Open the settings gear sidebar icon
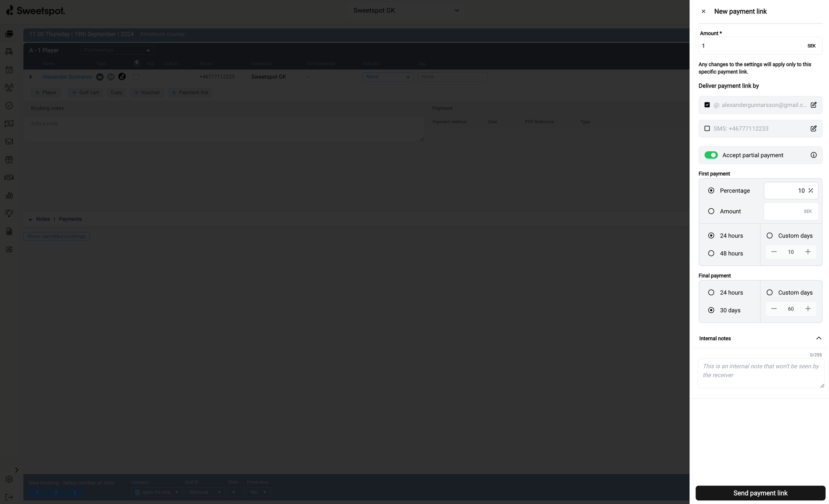 [9, 479]
